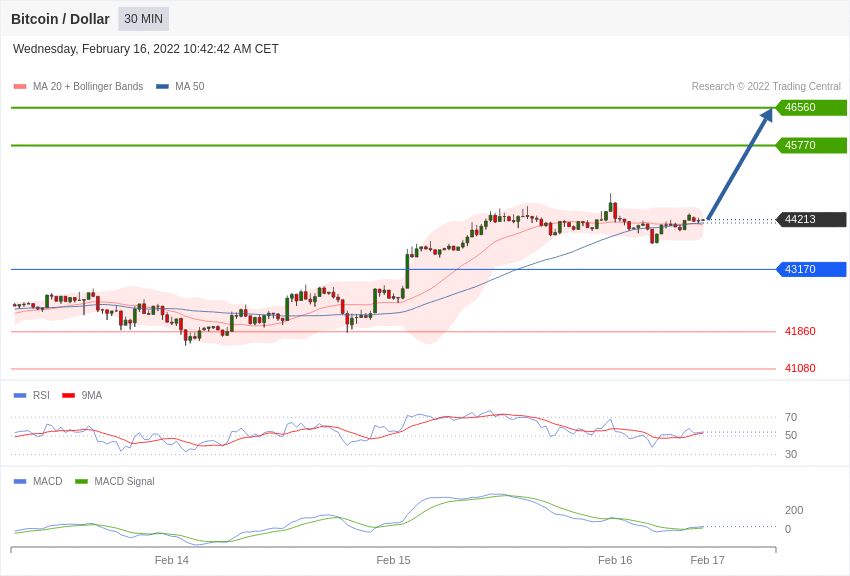Screen dimensions: 850x576
Task: Click the Bitcoin / Dollar chart title
Action: click(60, 19)
